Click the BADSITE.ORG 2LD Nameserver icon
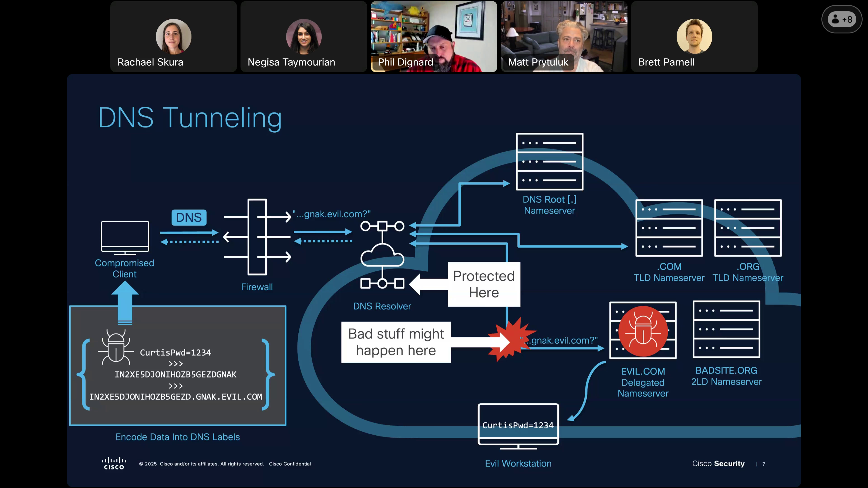The image size is (868, 488). coord(726,329)
